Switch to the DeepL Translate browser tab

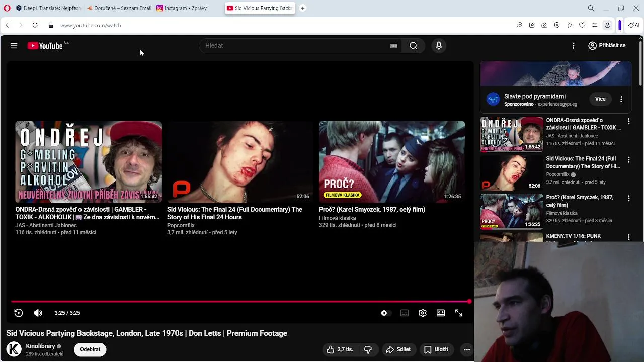coord(48,8)
